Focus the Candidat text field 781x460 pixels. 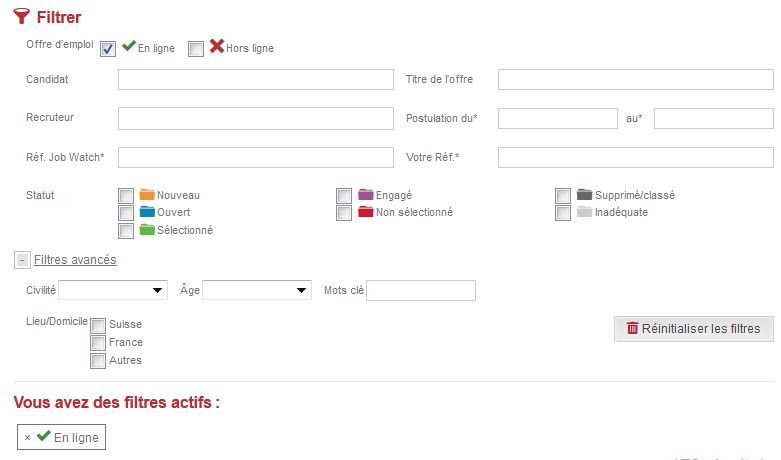[x=256, y=80]
